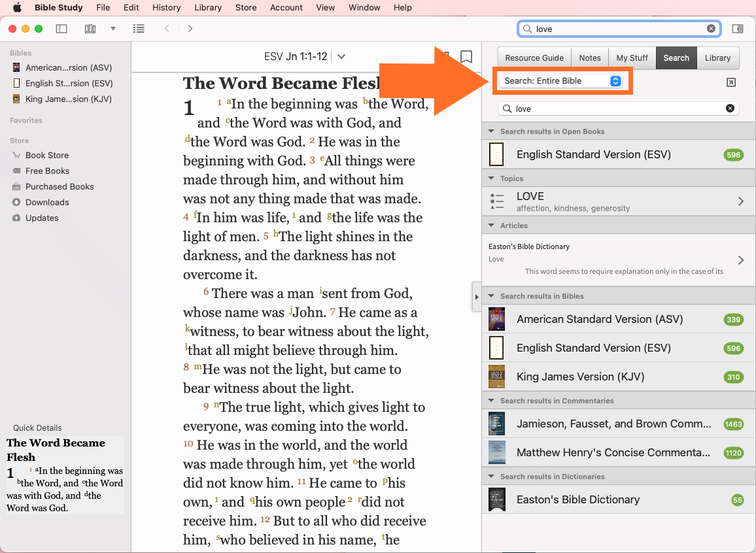This screenshot has height=553, width=756.
Task: Collapse Search results in Commentaries section
Action: coord(491,400)
